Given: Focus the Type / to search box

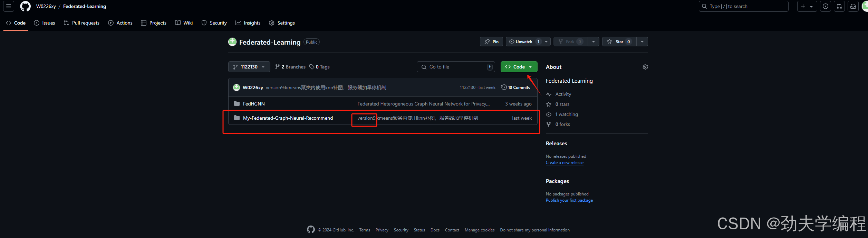Looking at the screenshot, I should point(743,6).
